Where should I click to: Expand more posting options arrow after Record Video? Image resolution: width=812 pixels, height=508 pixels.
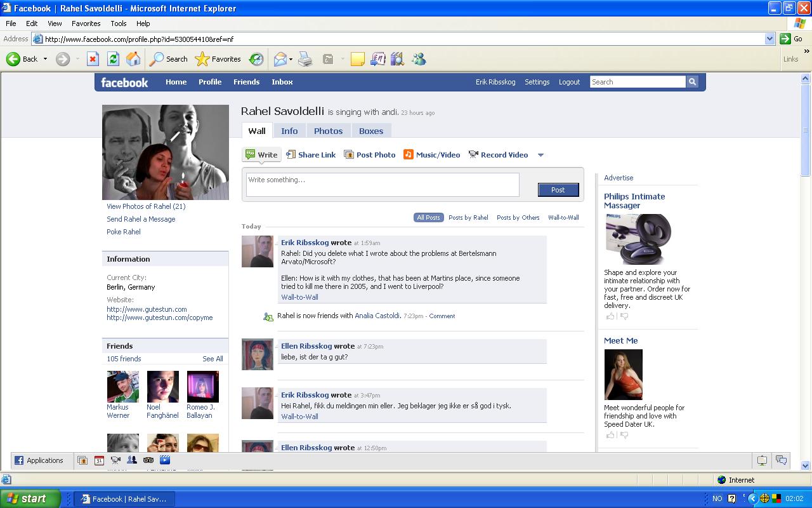click(540, 155)
